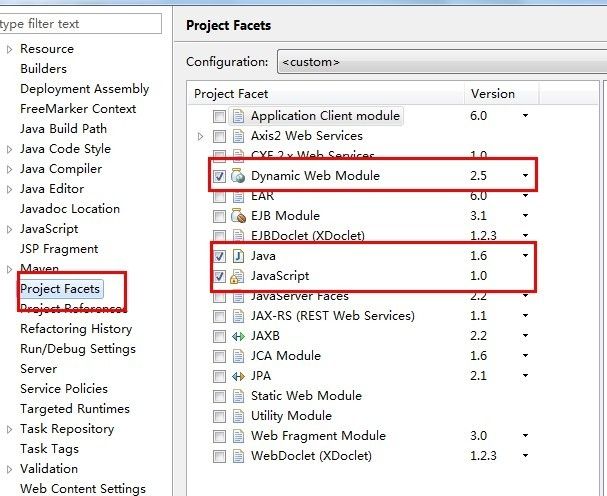Enable the JPA facet checkbox

point(219,376)
